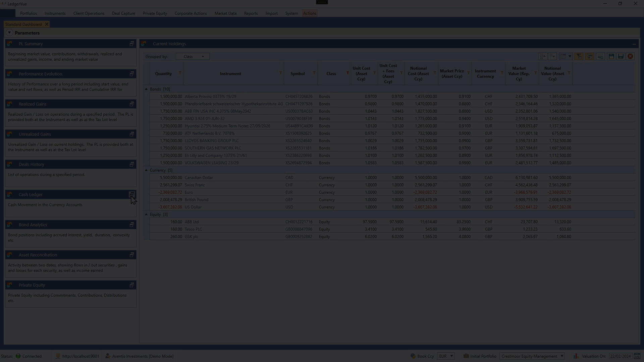Open the Initial Portfolio dropdown

[x=562, y=356]
